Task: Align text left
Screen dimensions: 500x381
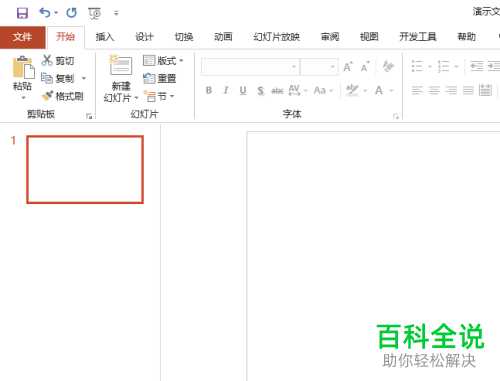Action: pyautogui.click(x=417, y=90)
